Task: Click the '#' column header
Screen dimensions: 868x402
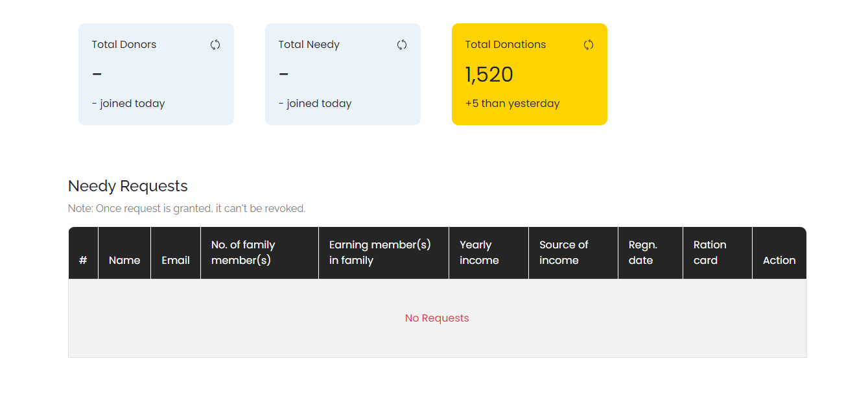Action: (83, 260)
